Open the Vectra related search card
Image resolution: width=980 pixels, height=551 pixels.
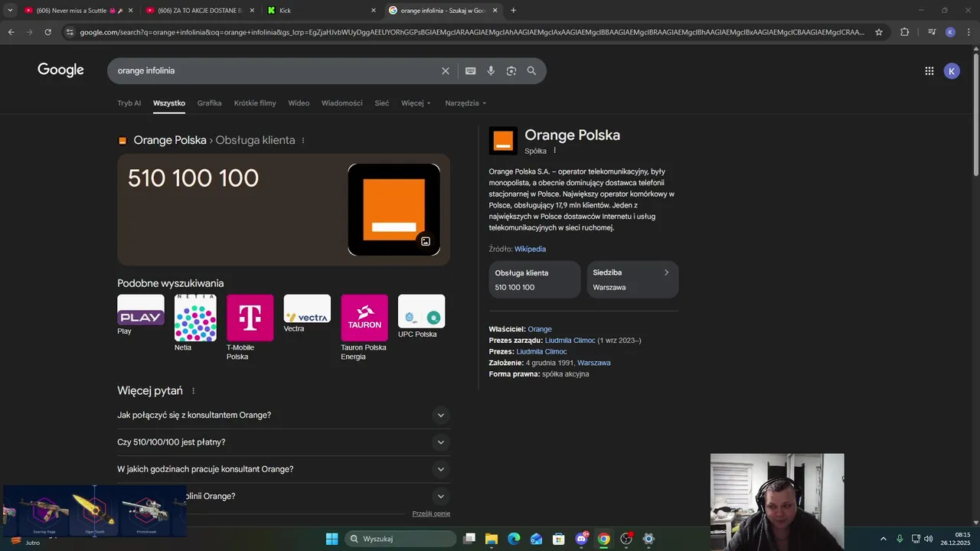(307, 314)
